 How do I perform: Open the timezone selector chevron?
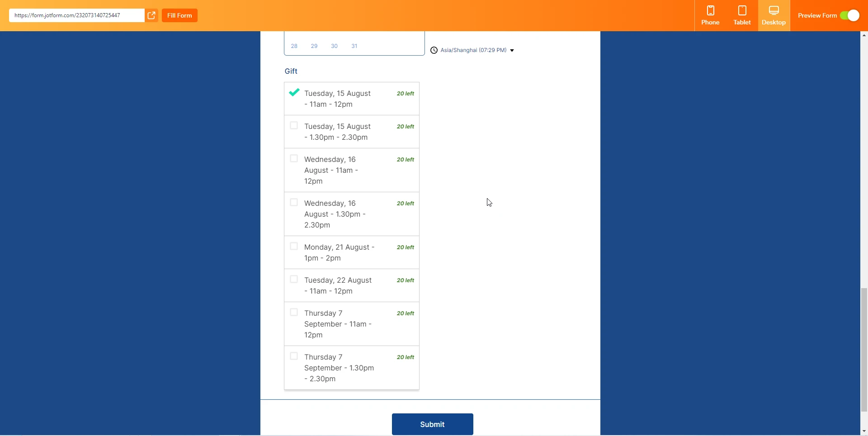pyautogui.click(x=511, y=50)
